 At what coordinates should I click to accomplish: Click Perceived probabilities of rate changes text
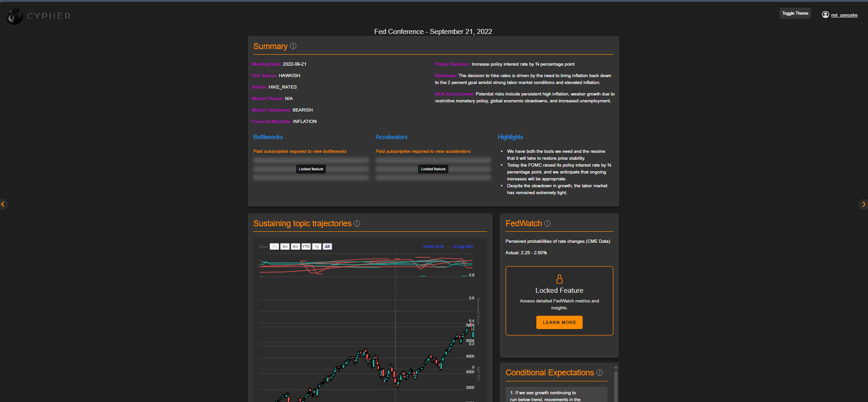tap(558, 241)
